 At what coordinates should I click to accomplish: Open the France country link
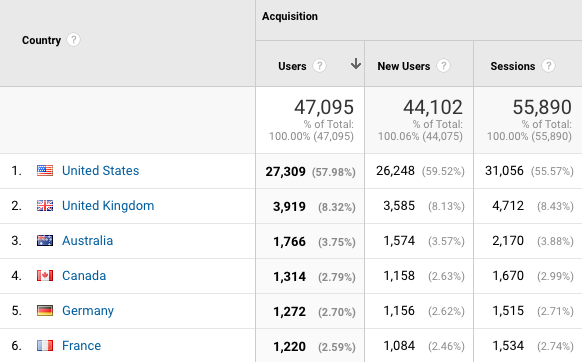[x=82, y=346]
